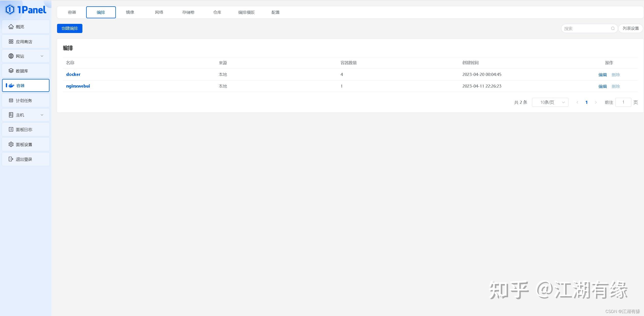644x316 pixels.
Task: Click 编辑 for docker row
Action: tap(602, 75)
